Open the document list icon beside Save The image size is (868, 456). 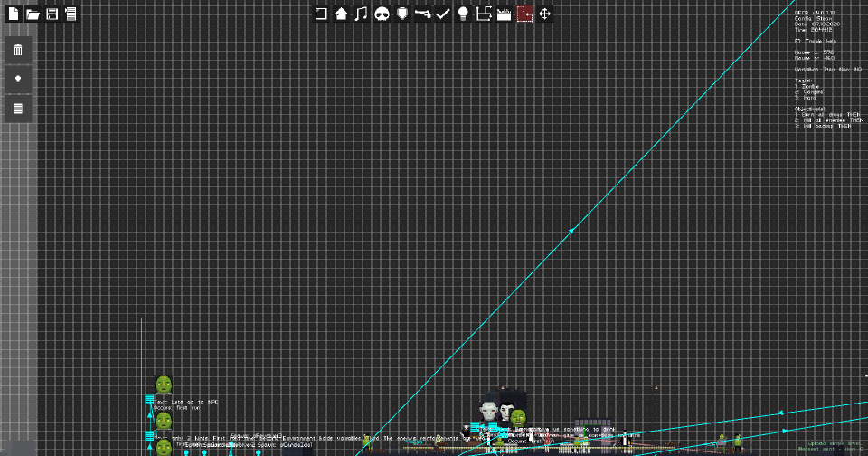point(71,14)
